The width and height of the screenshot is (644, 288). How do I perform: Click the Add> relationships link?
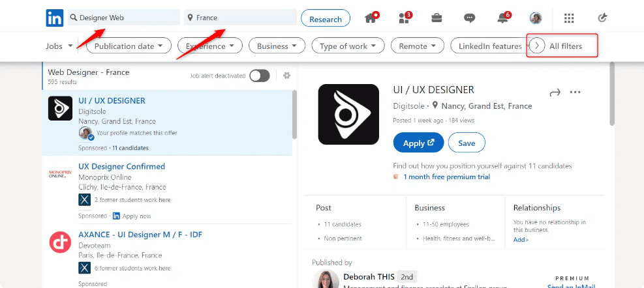point(521,240)
